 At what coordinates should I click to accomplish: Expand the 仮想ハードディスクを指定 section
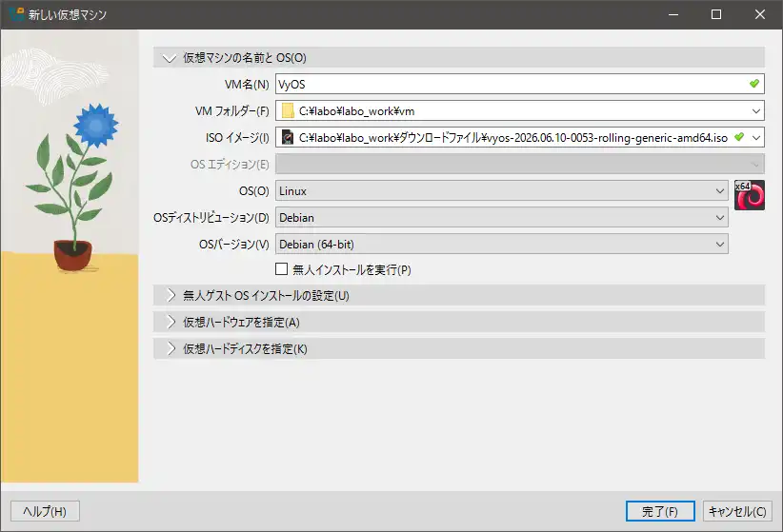[x=459, y=348]
